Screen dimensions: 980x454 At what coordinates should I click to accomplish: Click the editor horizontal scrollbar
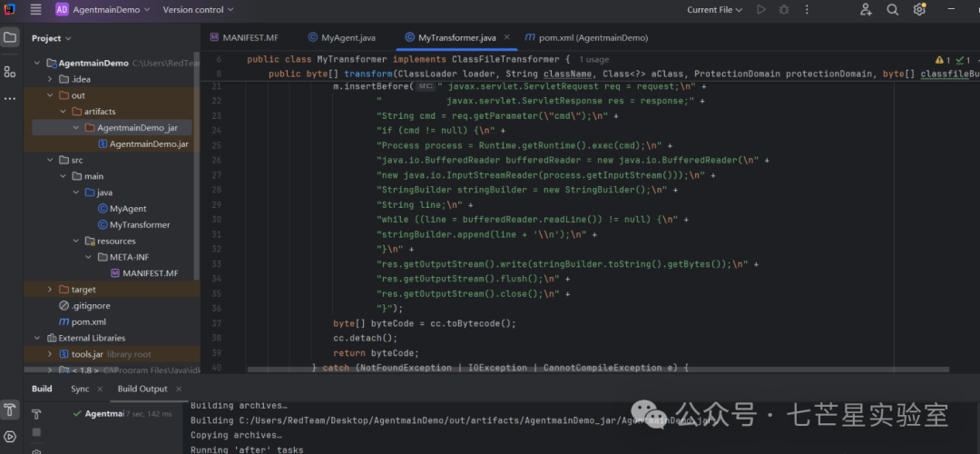coord(598,370)
